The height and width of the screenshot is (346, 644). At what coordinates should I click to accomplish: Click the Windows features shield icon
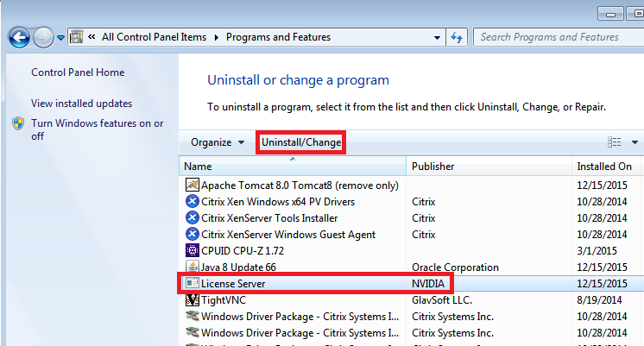(18, 124)
